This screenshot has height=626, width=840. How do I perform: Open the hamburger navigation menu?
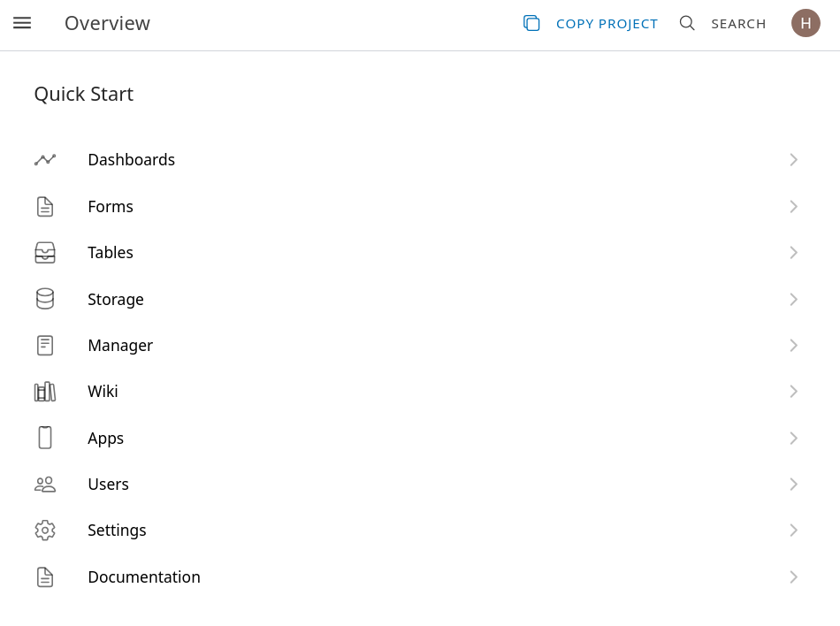(x=22, y=23)
